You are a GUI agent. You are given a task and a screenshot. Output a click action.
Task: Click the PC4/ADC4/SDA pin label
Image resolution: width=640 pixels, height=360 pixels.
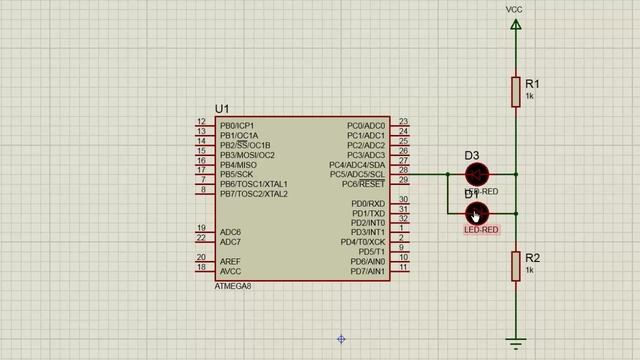357,165
